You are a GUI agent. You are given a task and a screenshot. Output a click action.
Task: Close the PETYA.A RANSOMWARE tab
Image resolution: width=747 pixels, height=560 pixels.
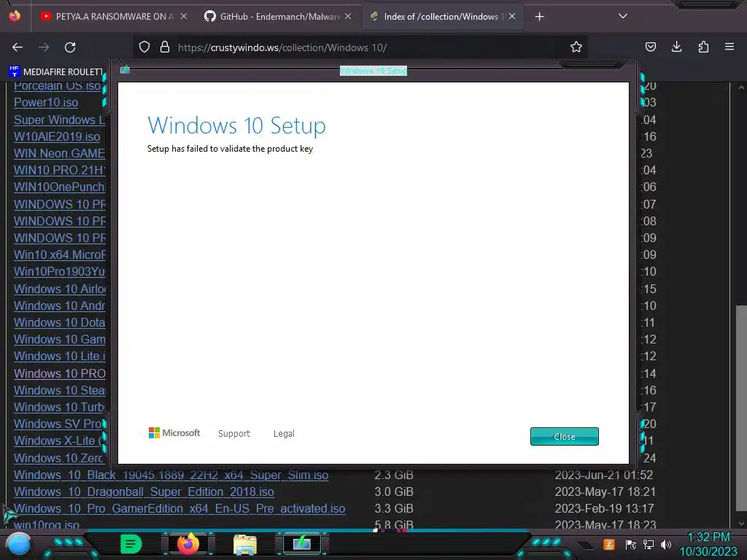point(183,16)
